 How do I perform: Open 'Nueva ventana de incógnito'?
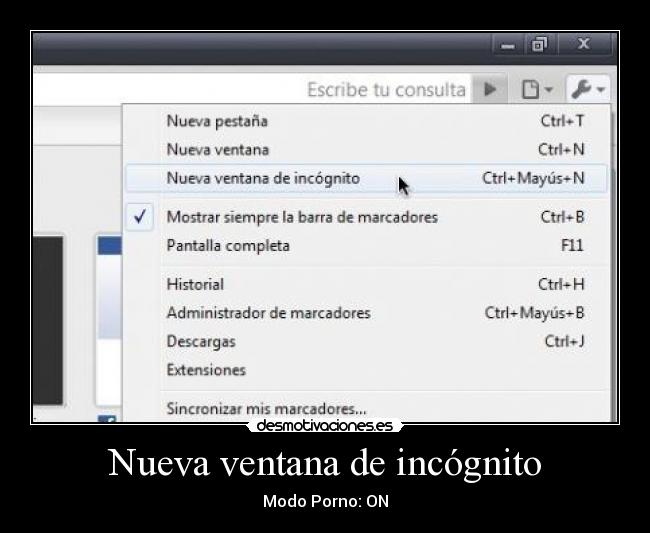[x=367, y=178]
